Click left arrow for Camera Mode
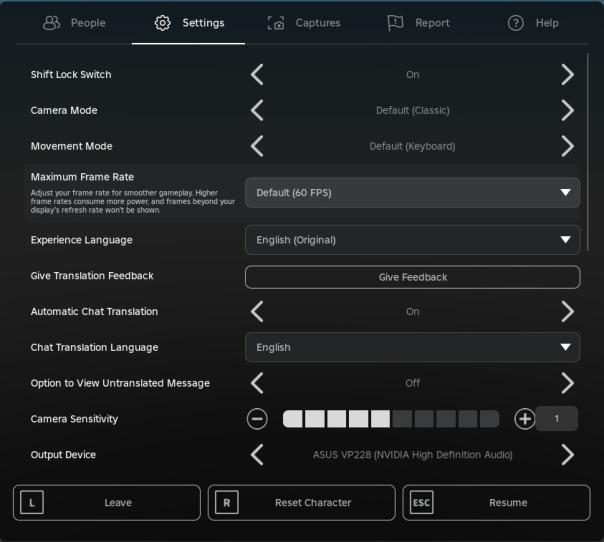This screenshot has width=604, height=542. [257, 110]
